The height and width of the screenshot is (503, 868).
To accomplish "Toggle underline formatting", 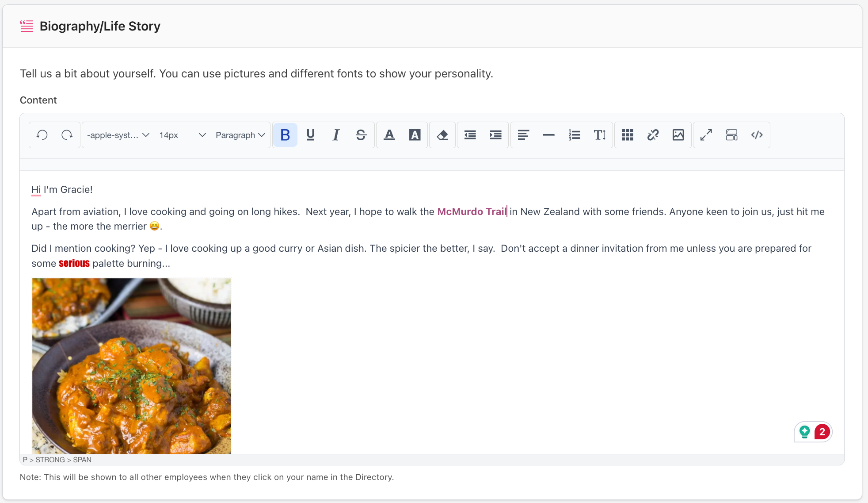I will tap(310, 135).
